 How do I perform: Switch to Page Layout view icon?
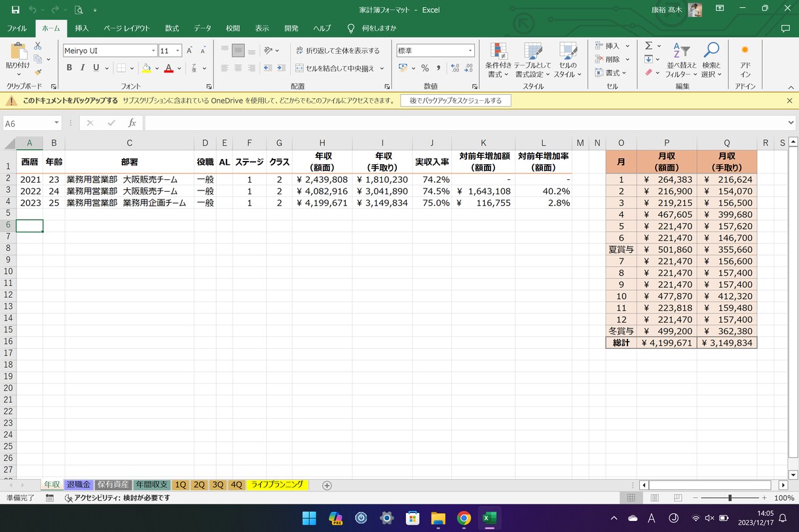pos(654,498)
